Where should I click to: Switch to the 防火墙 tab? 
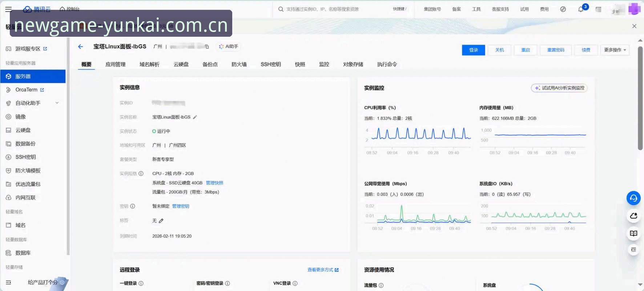pos(239,64)
